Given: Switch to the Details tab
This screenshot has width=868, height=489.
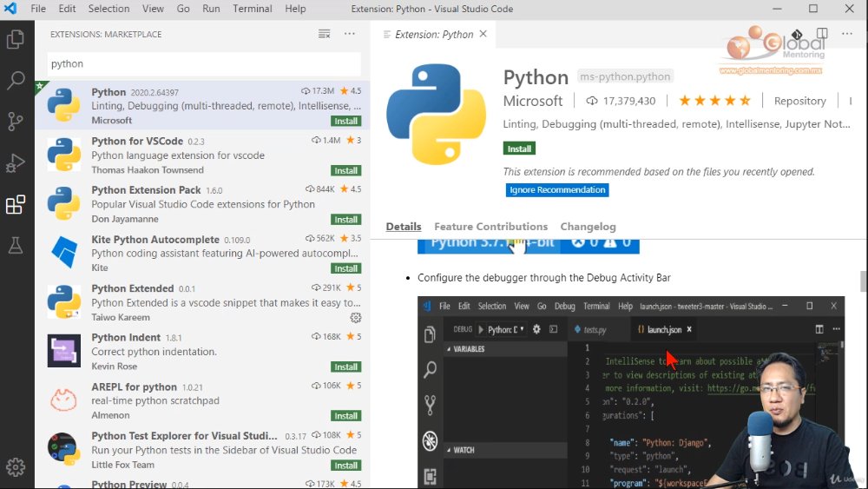Looking at the screenshot, I should pos(404,227).
